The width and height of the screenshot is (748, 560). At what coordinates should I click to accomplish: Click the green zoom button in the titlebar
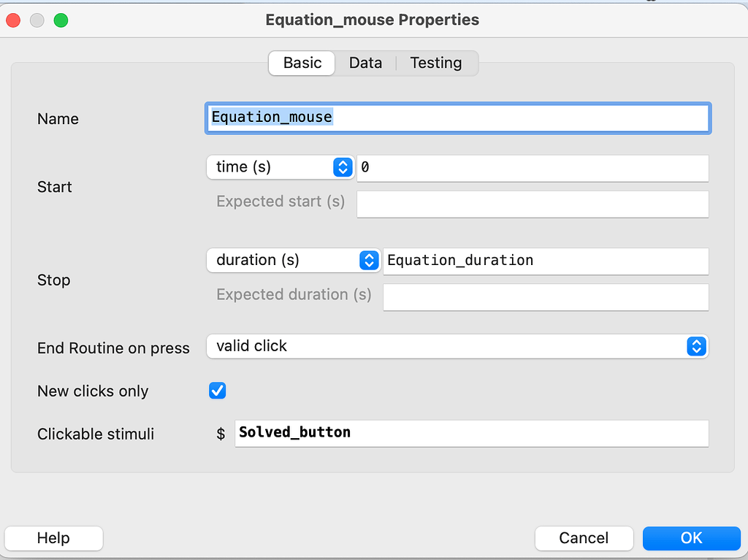click(x=61, y=20)
